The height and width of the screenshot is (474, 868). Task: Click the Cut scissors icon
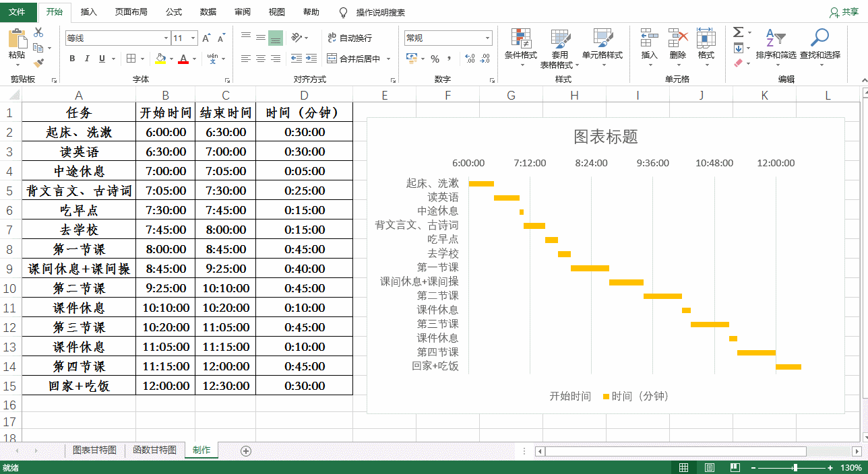38,32
